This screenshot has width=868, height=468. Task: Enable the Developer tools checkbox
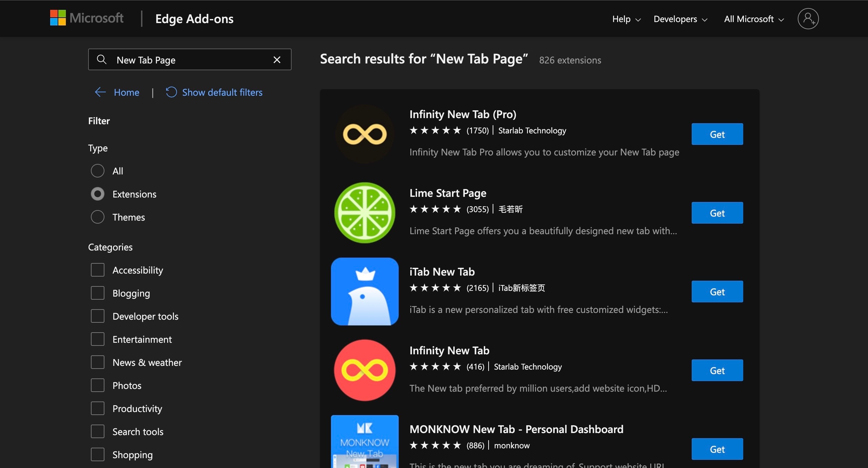[98, 316]
